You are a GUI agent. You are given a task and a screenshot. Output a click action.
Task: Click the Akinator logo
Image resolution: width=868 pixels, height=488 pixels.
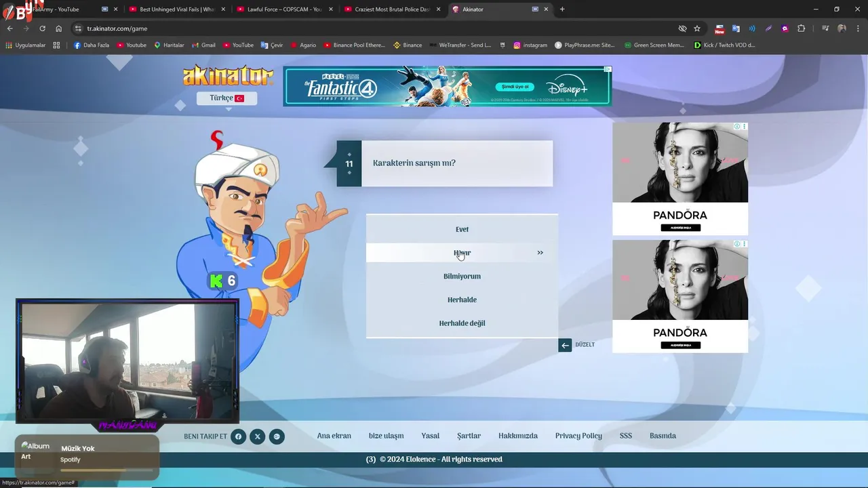[x=228, y=75]
